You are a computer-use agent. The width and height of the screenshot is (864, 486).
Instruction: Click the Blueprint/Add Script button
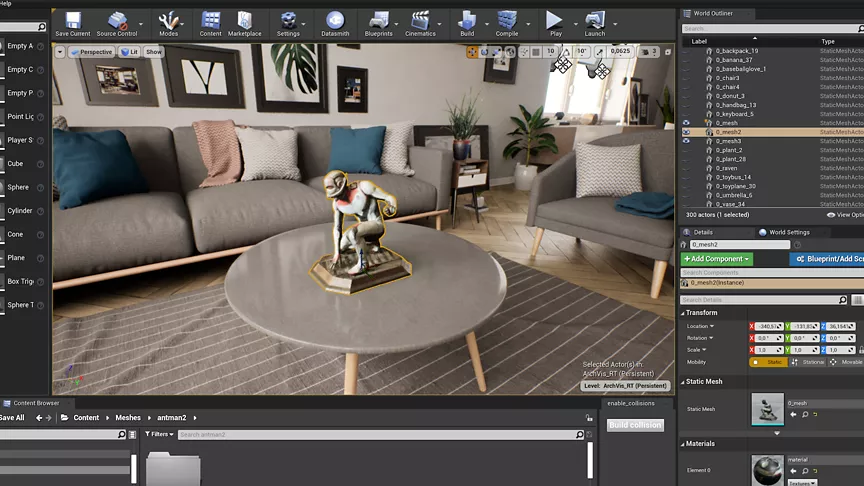(827, 259)
